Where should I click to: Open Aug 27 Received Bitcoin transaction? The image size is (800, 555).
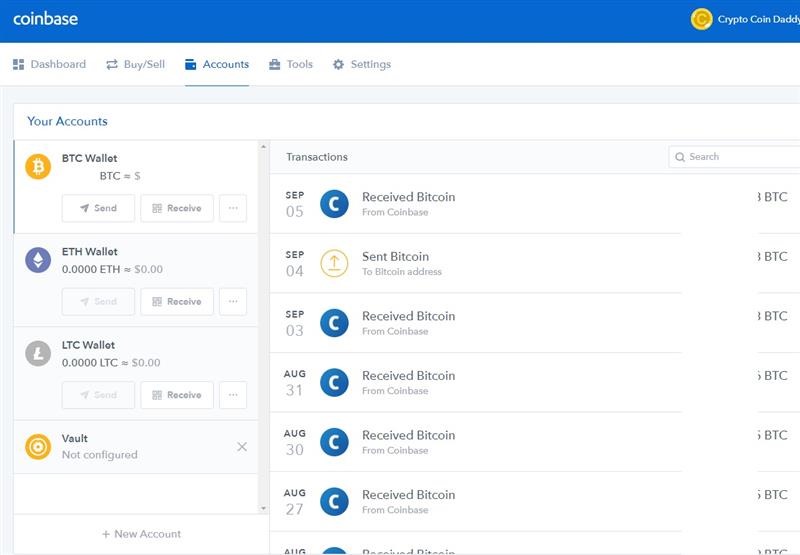click(x=535, y=502)
